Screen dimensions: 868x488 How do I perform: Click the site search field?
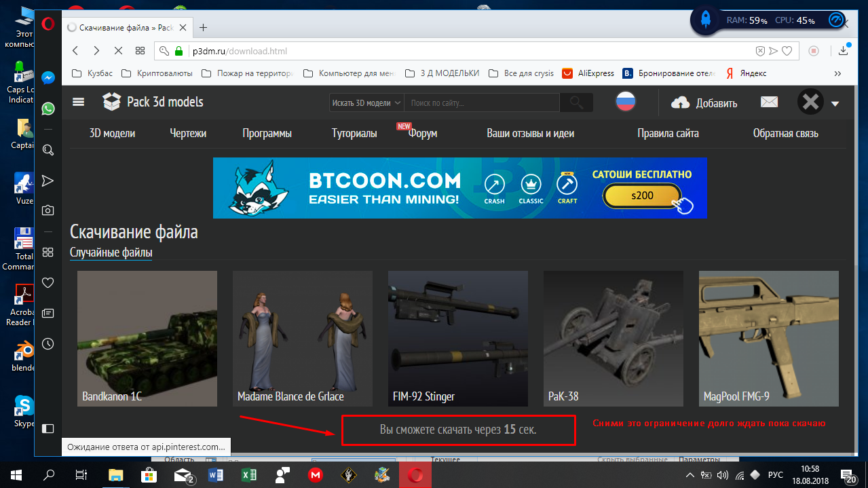pos(483,102)
